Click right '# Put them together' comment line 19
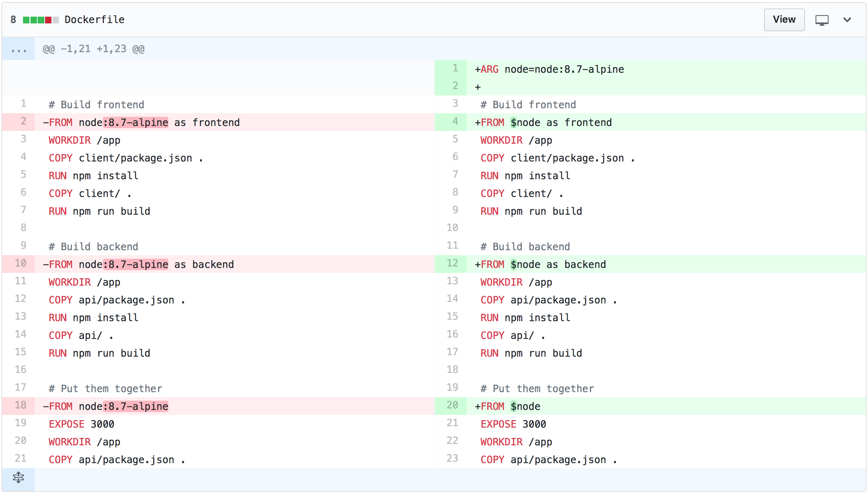Screen dimensions: 868x494 (537, 389)
